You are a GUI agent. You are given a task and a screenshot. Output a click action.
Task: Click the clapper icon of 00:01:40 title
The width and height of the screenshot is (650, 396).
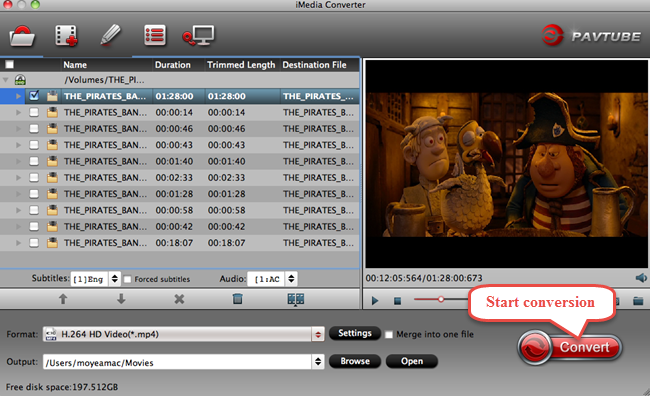pos(52,161)
